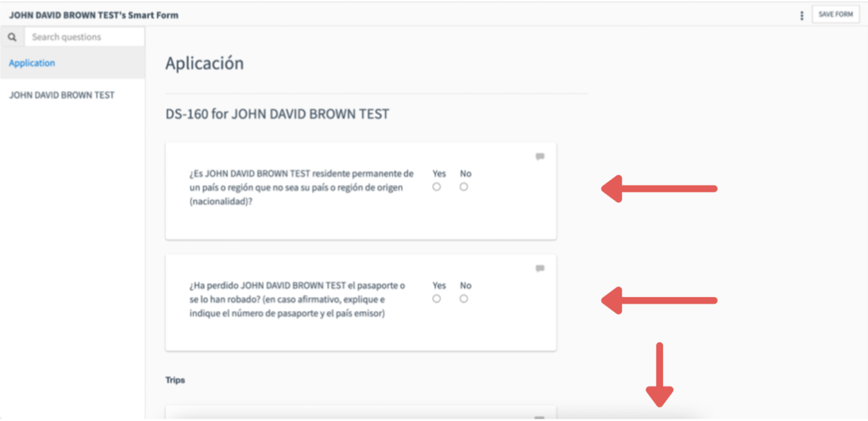Select No for lost passport question
Image resolution: width=868 pixels, height=421 pixels.
pos(464,299)
